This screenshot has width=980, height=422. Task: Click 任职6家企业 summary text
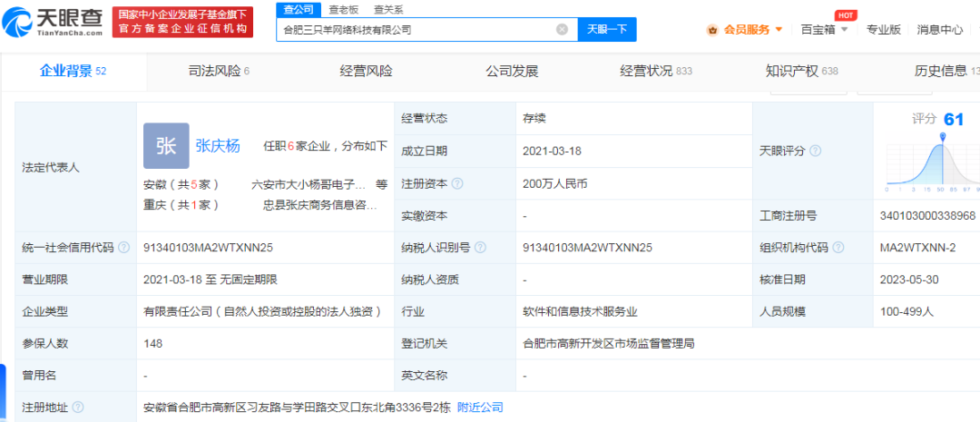(326, 146)
